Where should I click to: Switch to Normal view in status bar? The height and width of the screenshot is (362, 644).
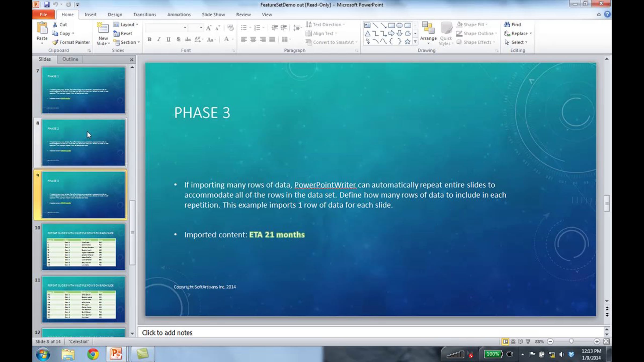505,341
